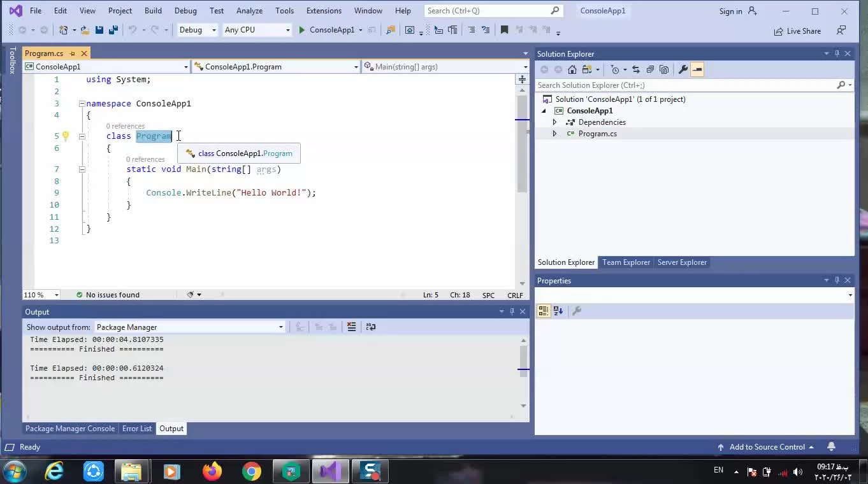Open the ConsoleApp1 project navigation dropdown
This screenshot has width=868, height=484.
click(106, 66)
